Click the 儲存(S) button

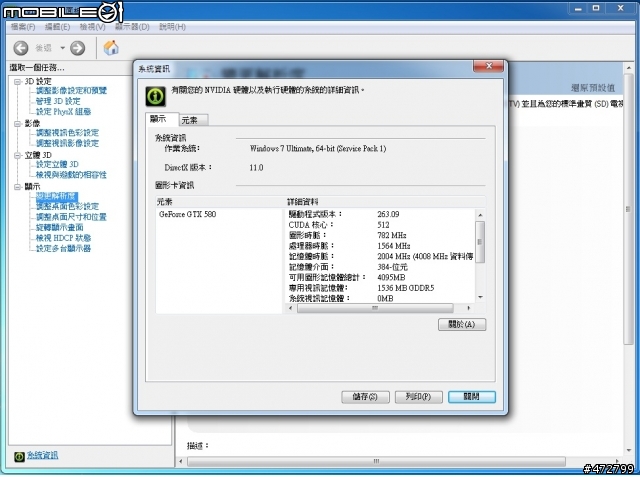[x=365, y=397]
